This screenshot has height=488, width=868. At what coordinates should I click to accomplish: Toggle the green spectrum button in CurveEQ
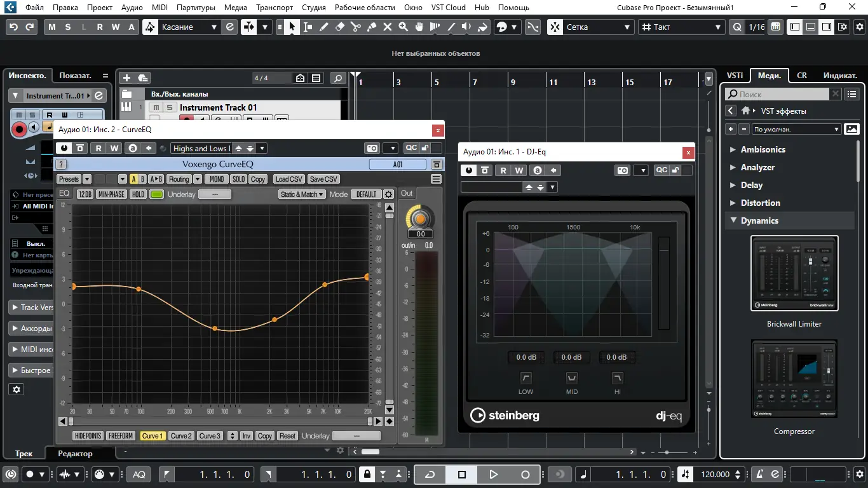tap(156, 194)
